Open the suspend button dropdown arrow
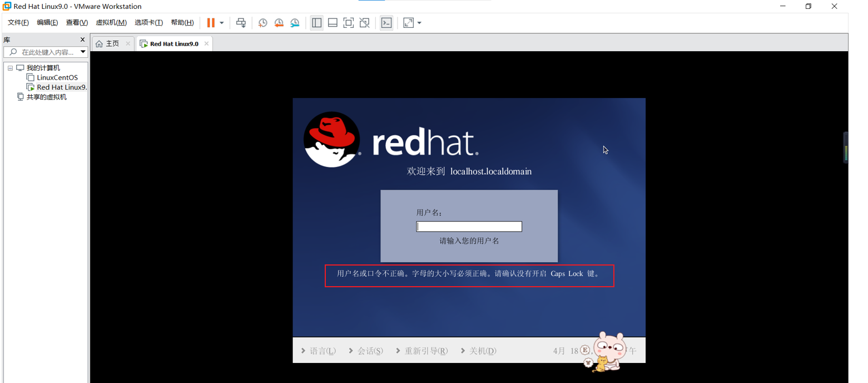This screenshot has height=383, width=868. tap(221, 22)
